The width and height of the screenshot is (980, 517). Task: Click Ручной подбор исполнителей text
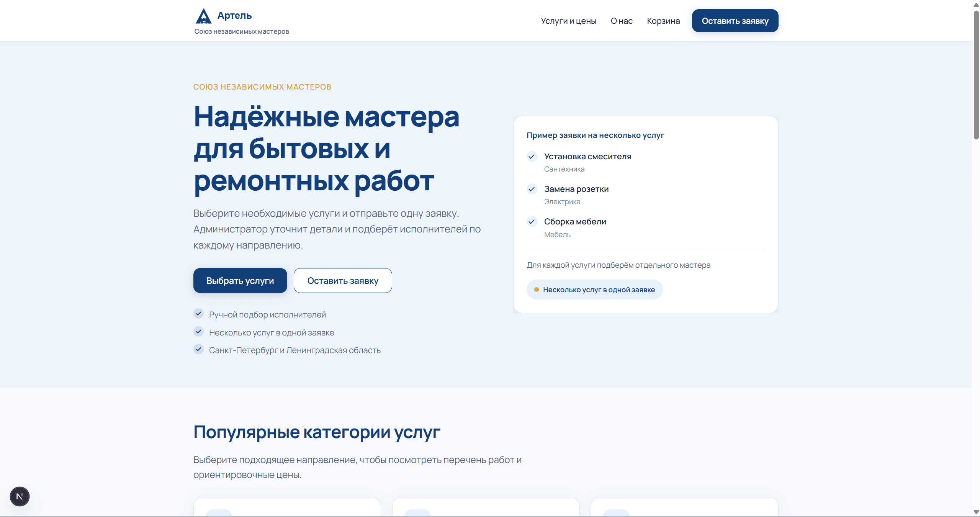pos(267,314)
